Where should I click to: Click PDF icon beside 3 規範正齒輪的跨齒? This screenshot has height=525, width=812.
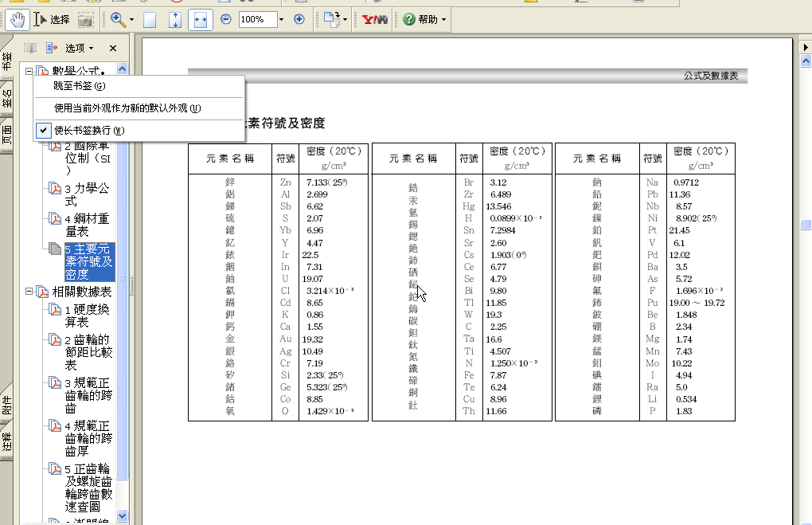(55, 382)
